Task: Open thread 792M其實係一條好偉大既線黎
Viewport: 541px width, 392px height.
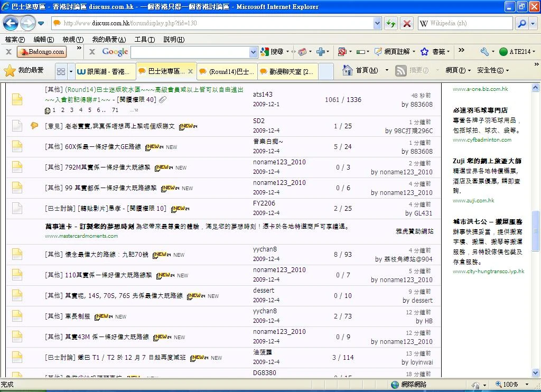Action: 108,167
